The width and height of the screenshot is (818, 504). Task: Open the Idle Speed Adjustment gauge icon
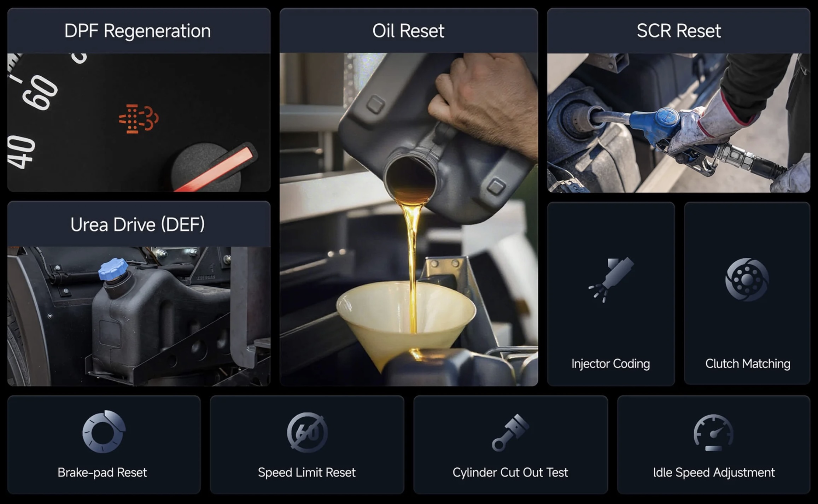click(x=713, y=433)
